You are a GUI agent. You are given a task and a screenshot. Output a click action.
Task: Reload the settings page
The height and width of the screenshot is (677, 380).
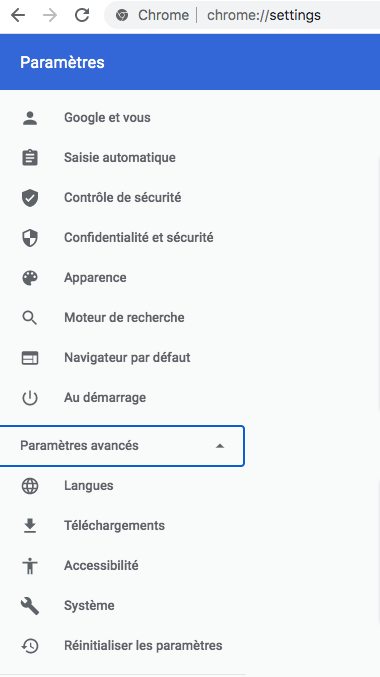click(x=82, y=16)
